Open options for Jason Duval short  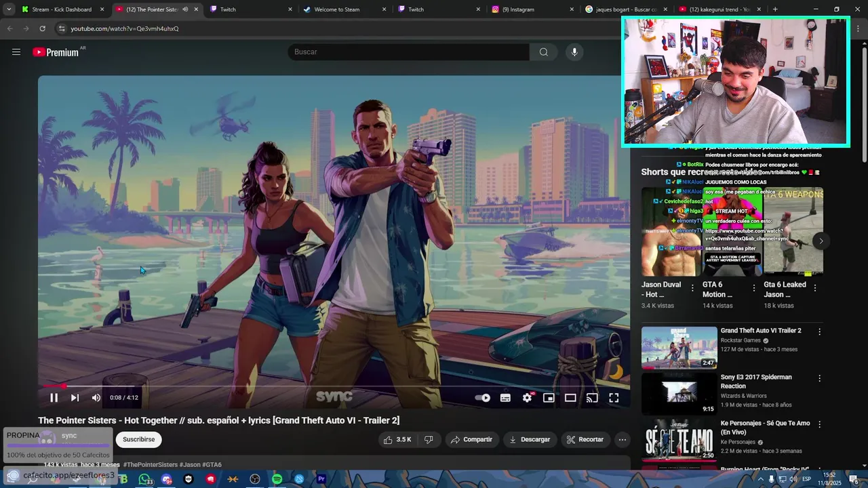click(x=692, y=288)
